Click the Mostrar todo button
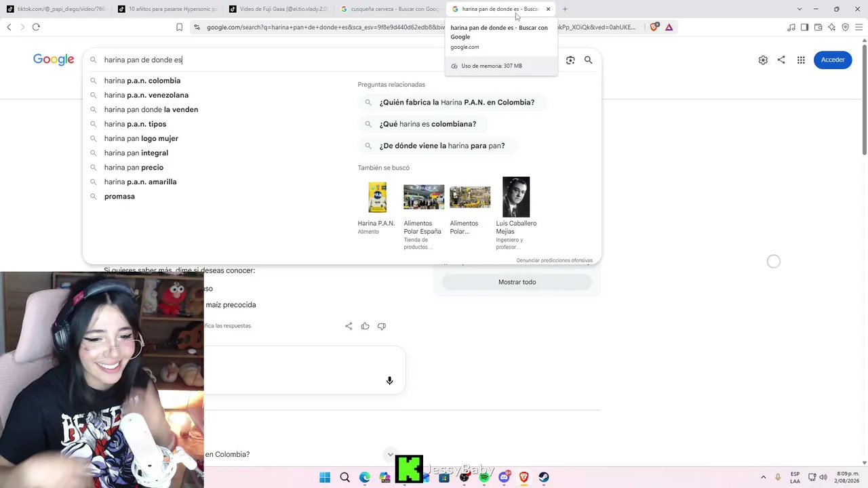Viewport: 868px width, 488px height. click(517, 282)
